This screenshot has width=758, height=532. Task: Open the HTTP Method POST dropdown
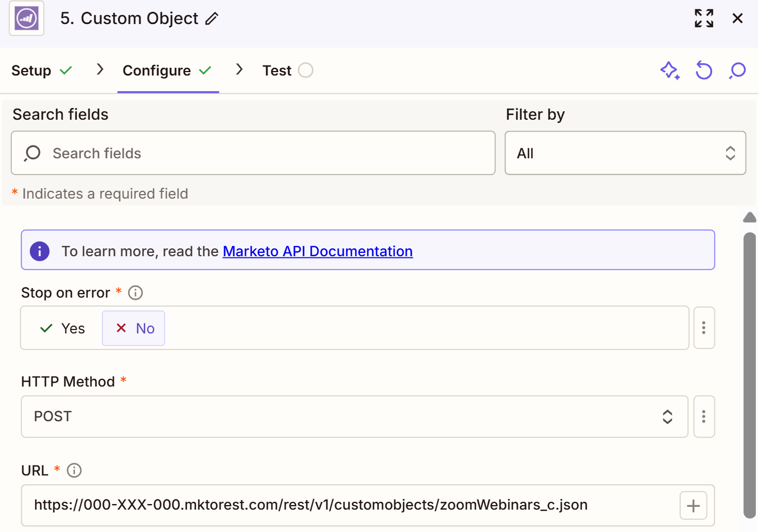click(x=354, y=417)
